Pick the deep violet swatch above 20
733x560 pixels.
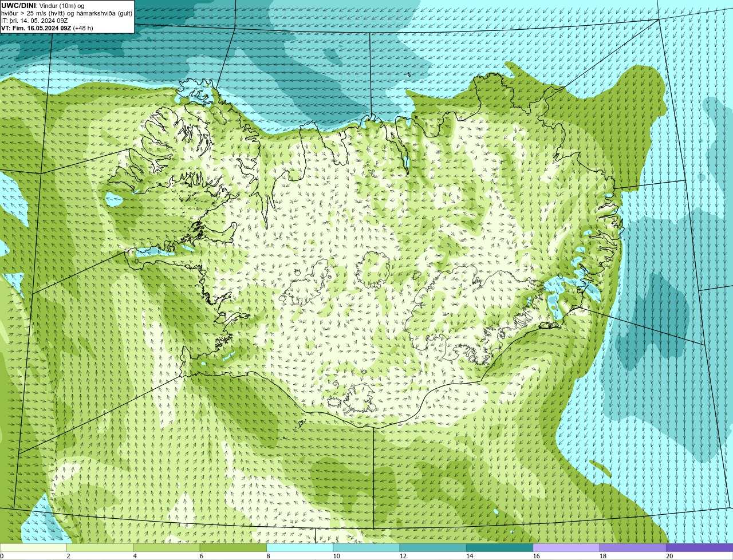(699, 547)
